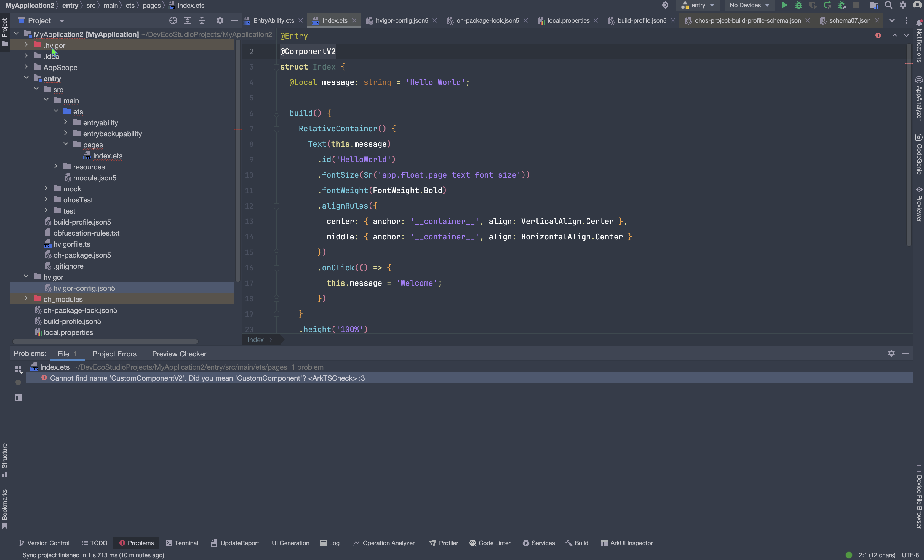Click the tab options three-dot menu

[x=906, y=21]
